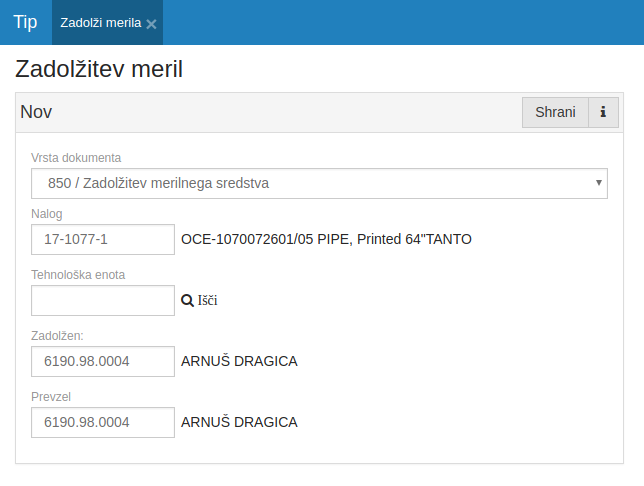Open the Tip menu
Screen dimensions: 644x486
[x=25, y=22]
